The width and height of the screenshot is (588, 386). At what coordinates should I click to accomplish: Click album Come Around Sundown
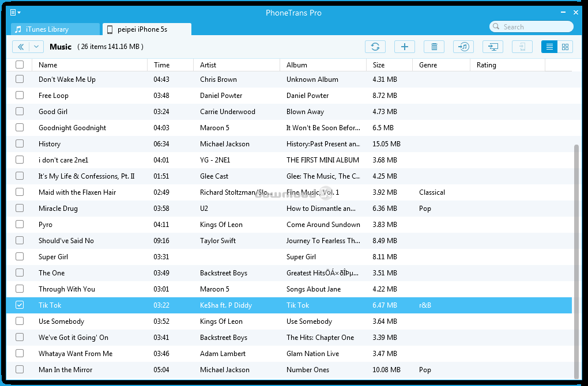pyautogui.click(x=323, y=224)
